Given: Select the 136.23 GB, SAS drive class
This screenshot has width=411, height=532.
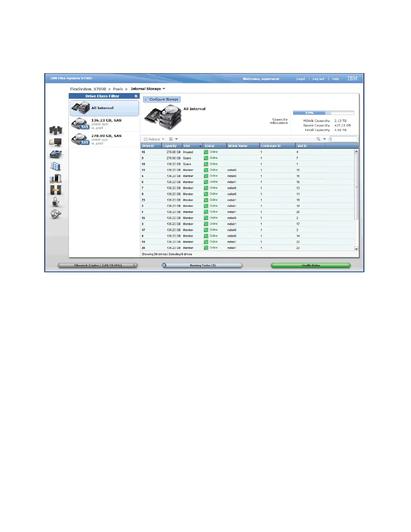Looking at the screenshot, I should [104, 124].
